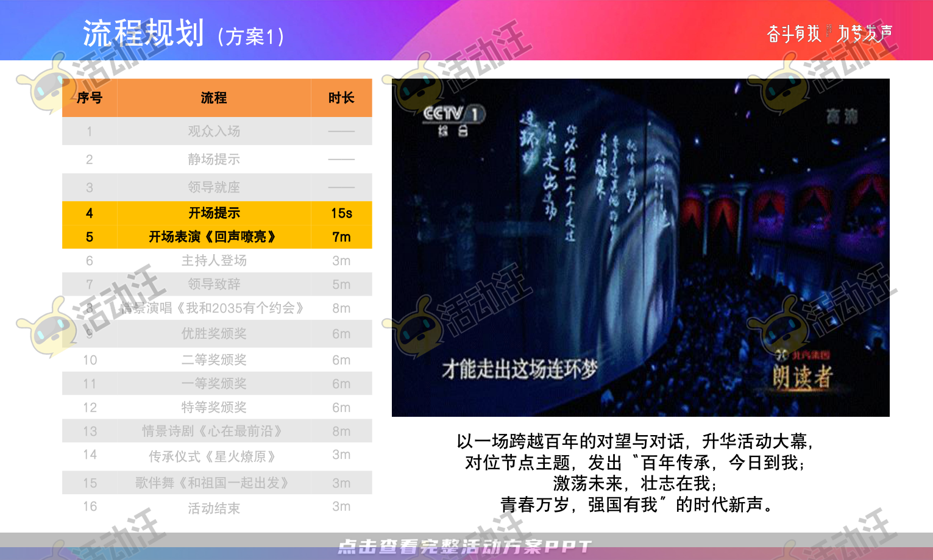This screenshot has width=933, height=560.
Task: Click the CCTV 1 logo in the image
Action: pos(455,120)
